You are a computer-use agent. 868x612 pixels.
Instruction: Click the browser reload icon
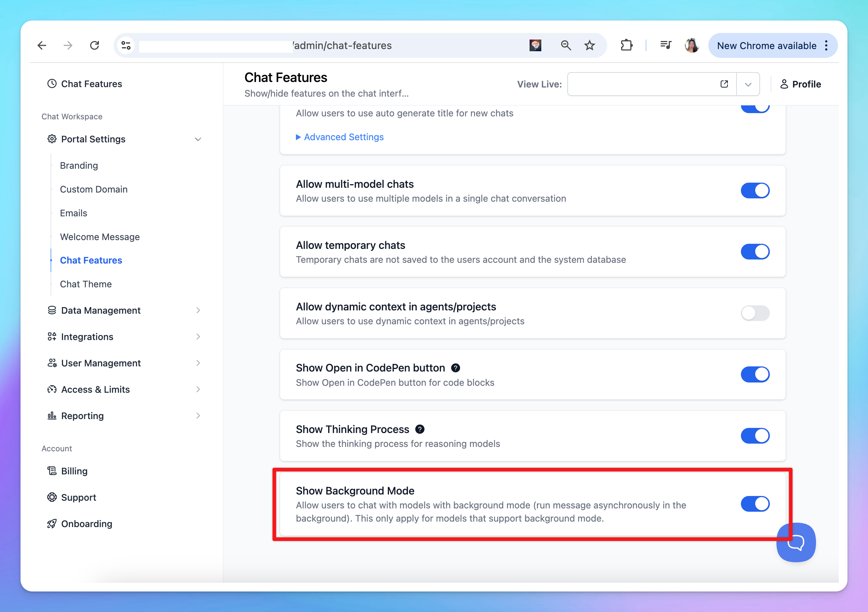94,46
